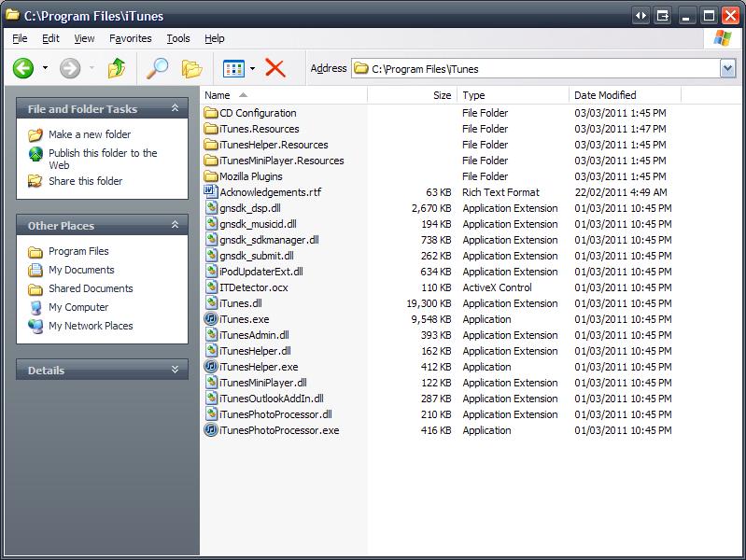Select iTunesHelper.dll file name

point(255,351)
